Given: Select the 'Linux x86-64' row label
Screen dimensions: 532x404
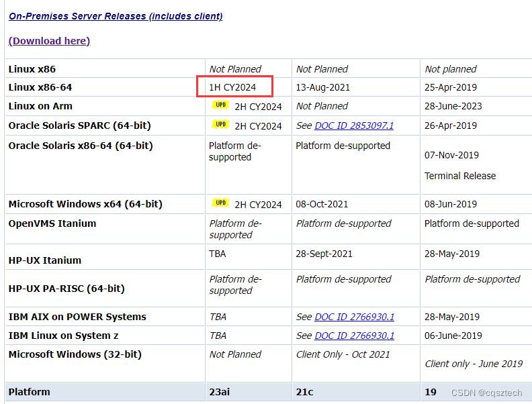Looking at the screenshot, I should tap(40, 87).
